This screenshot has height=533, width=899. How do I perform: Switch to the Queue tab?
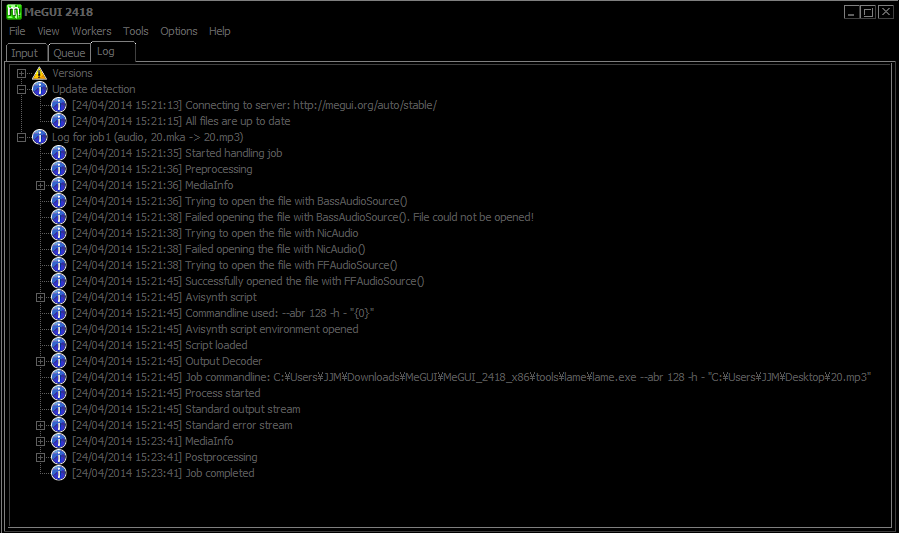[x=69, y=53]
